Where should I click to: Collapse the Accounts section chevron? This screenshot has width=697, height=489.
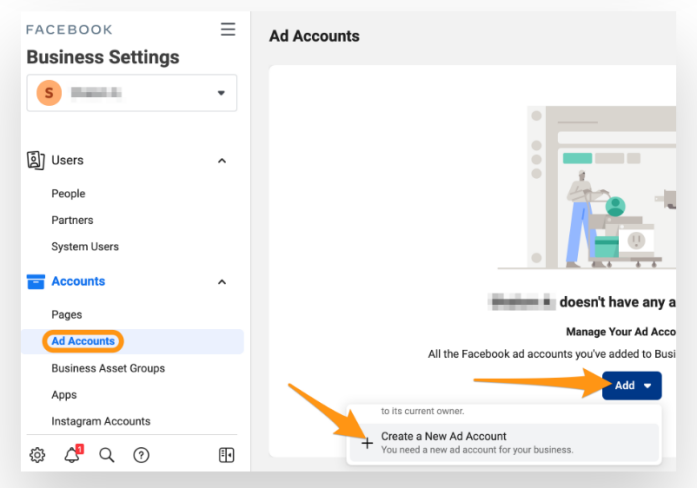coord(222,282)
